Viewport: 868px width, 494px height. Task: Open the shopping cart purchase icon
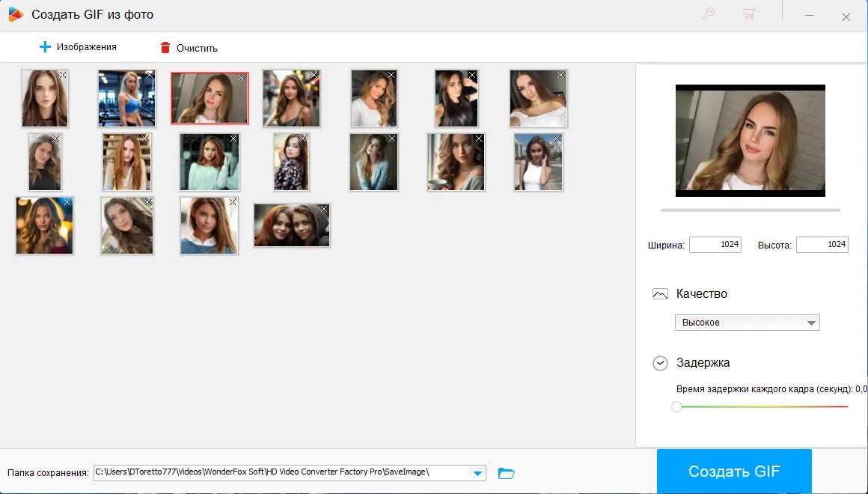750,13
